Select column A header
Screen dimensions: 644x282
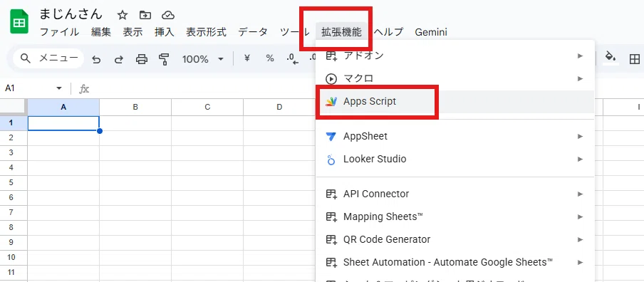[x=63, y=107]
